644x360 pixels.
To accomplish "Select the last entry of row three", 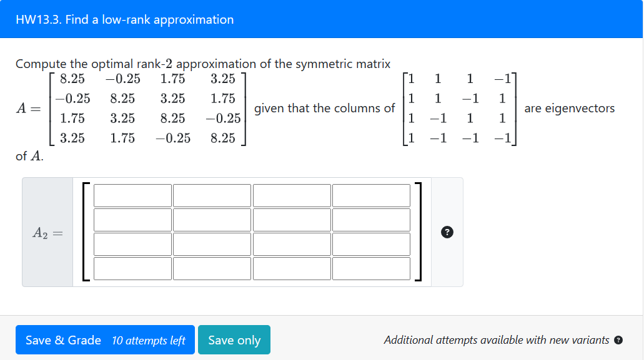I will coord(371,243).
